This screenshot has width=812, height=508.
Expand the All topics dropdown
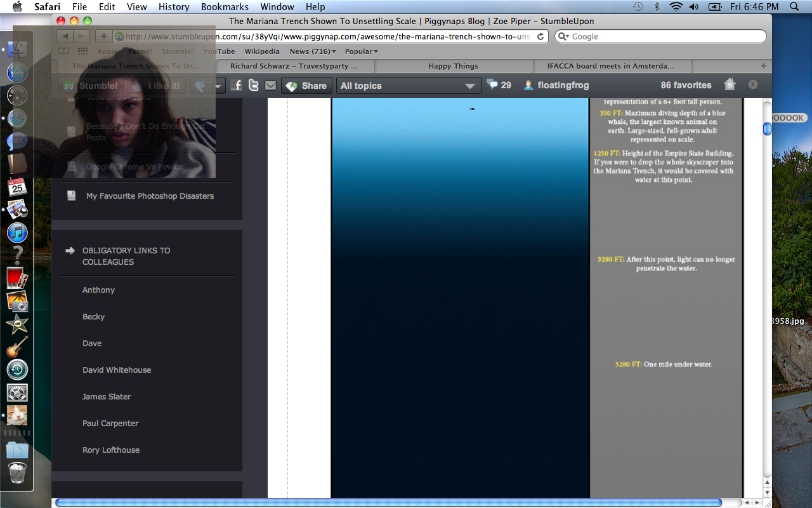(x=408, y=86)
